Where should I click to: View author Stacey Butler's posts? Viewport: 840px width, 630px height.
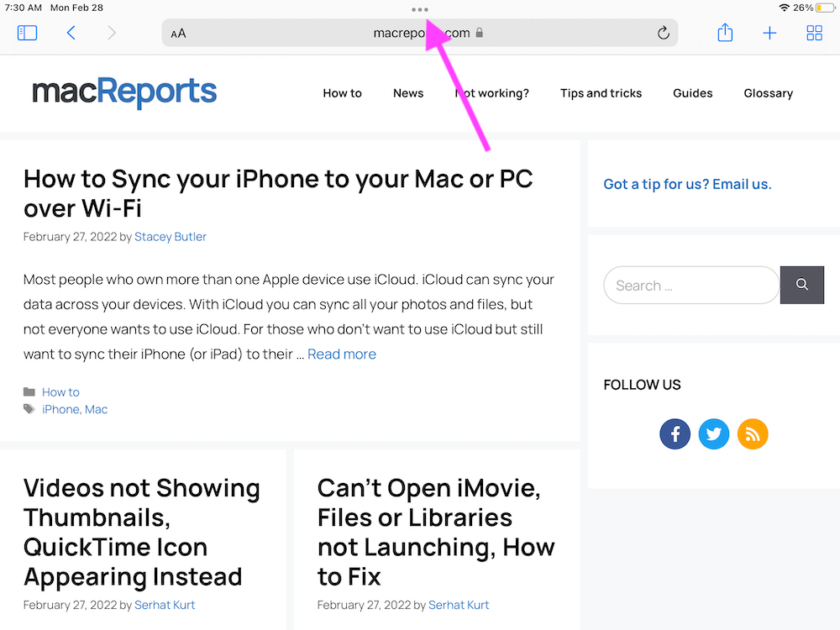point(171,237)
